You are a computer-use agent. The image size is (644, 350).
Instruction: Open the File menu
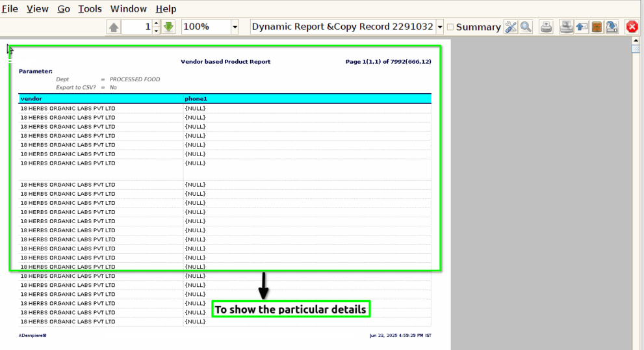10,8
